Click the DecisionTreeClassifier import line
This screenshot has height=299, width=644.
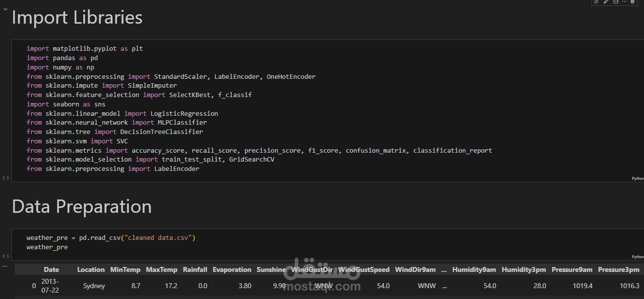point(115,132)
